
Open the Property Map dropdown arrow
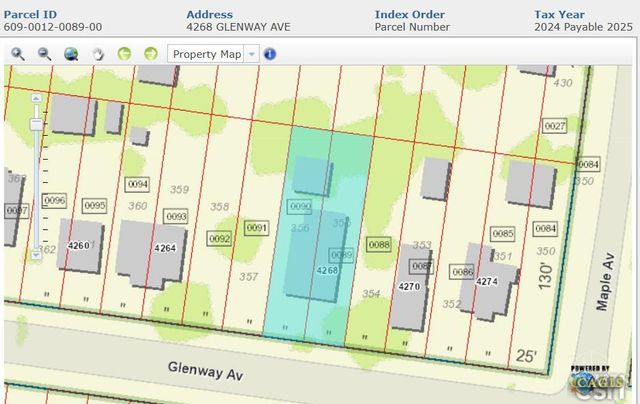pos(251,52)
